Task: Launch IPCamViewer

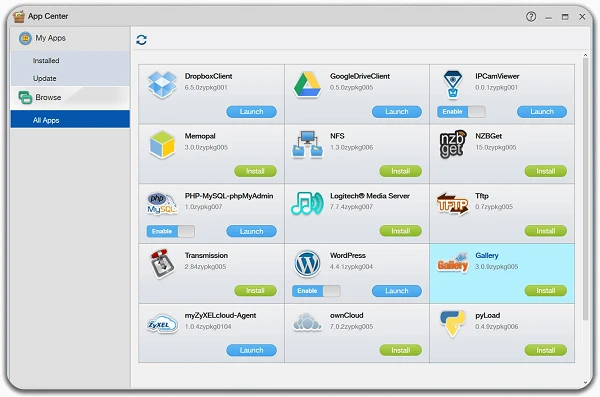Action: pyautogui.click(x=542, y=111)
